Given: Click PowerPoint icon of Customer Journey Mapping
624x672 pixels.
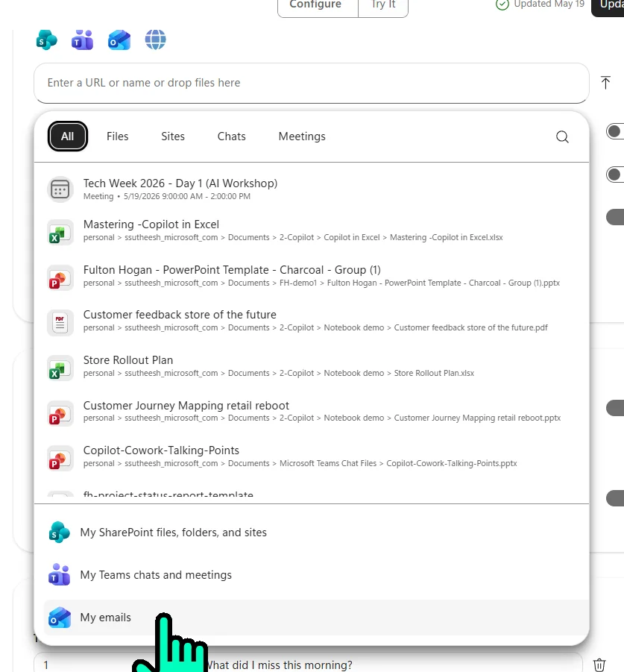Looking at the screenshot, I should click(x=60, y=414).
